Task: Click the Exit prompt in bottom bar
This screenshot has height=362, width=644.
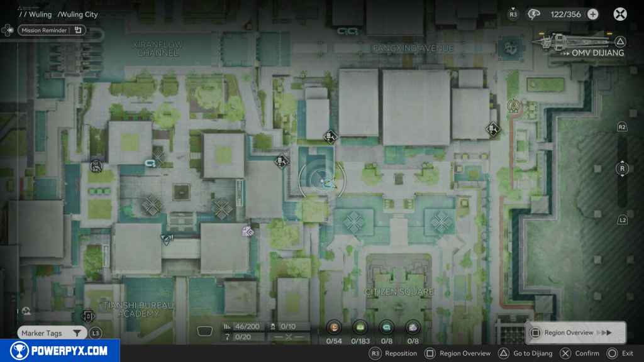Action: 620,353
